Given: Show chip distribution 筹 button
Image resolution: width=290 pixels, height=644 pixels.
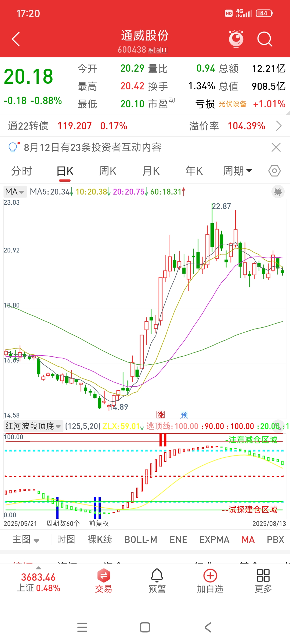Looking at the screenshot, I should click(x=278, y=192).
